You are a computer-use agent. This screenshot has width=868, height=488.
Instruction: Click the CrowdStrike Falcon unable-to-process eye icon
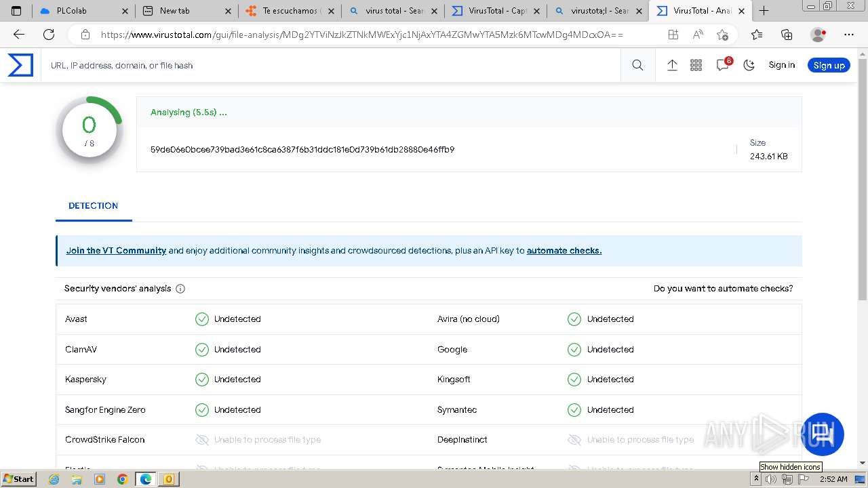[x=202, y=440]
